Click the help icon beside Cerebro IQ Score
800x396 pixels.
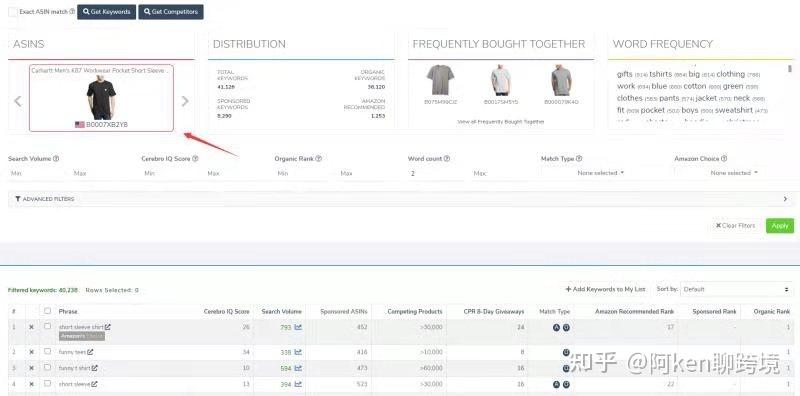click(195, 159)
